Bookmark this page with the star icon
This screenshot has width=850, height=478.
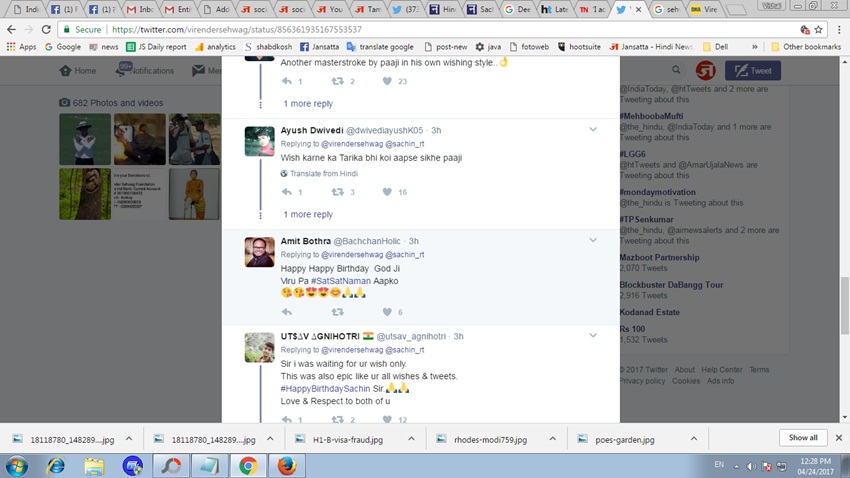819,30
